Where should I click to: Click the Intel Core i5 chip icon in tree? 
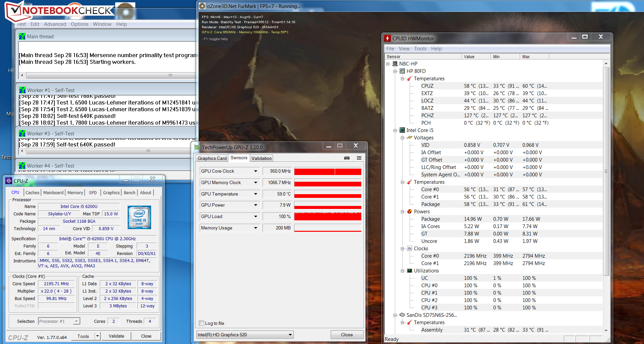[x=402, y=130]
